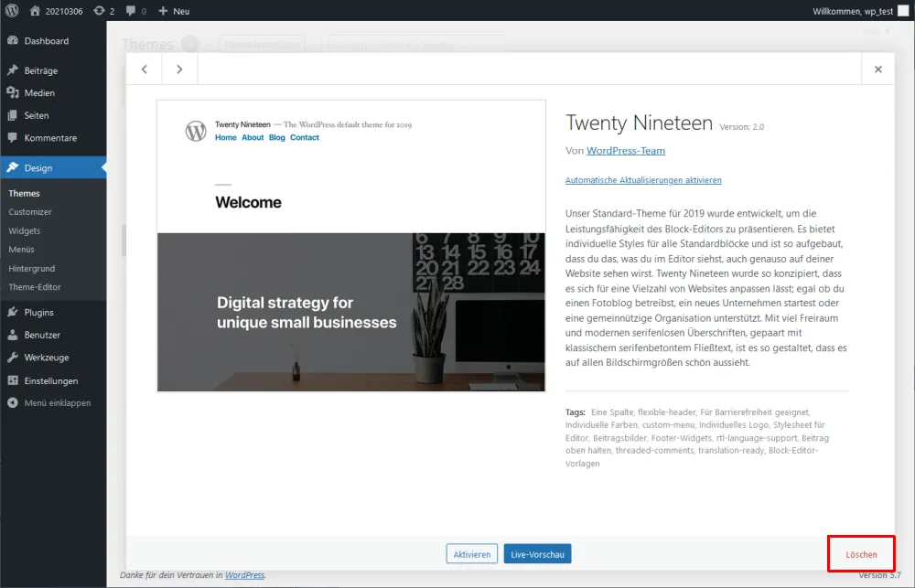Click the red Löschen link
This screenshot has height=588, width=915.
(x=861, y=555)
